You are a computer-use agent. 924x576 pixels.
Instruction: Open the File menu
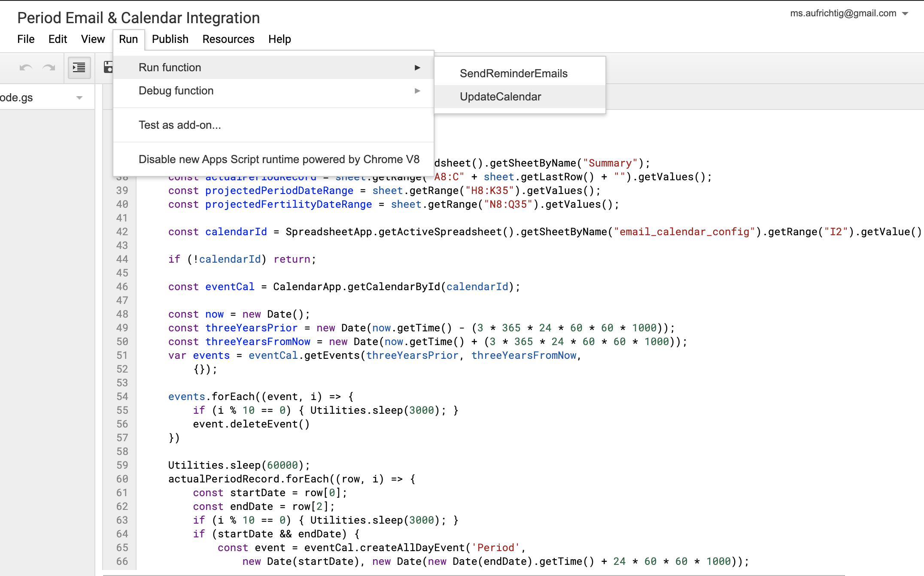coord(26,39)
